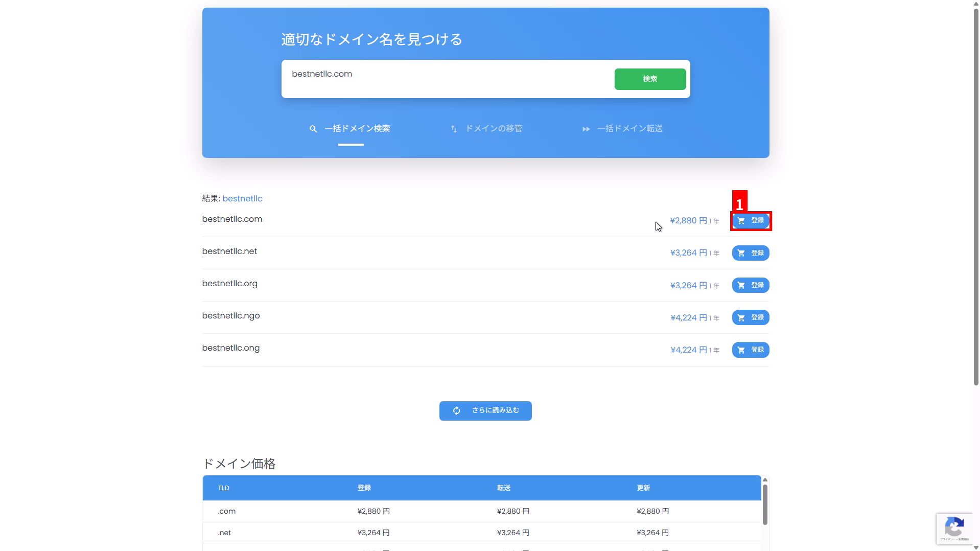The image size is (980, 551).
Task: Click cart icon for bestnetllc.com
Action: 741,221
